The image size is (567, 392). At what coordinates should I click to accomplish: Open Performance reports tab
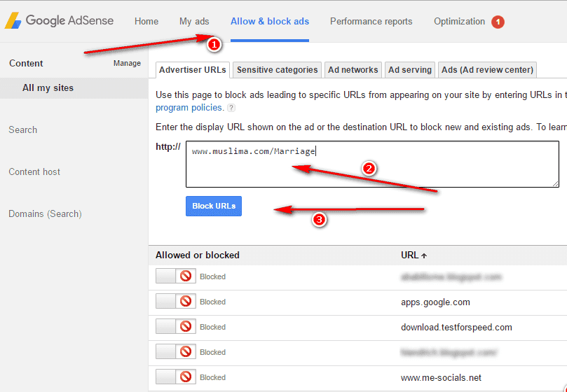371,21
